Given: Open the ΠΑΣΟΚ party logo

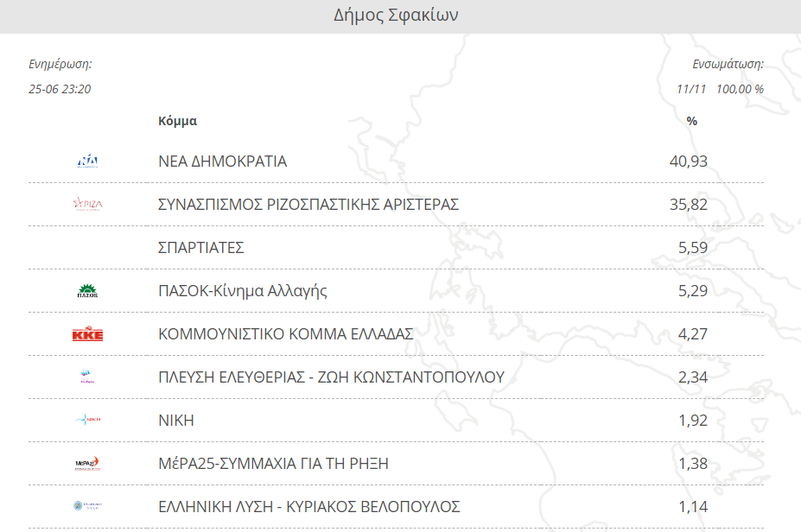Looking at the screenshot, I should (87, 290).
